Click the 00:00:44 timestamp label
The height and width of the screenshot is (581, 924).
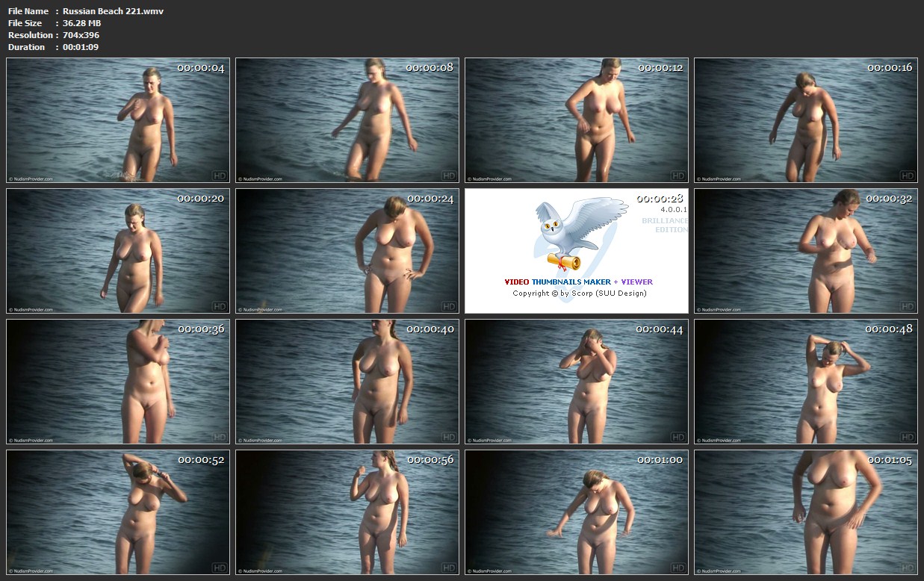point(659,329)
